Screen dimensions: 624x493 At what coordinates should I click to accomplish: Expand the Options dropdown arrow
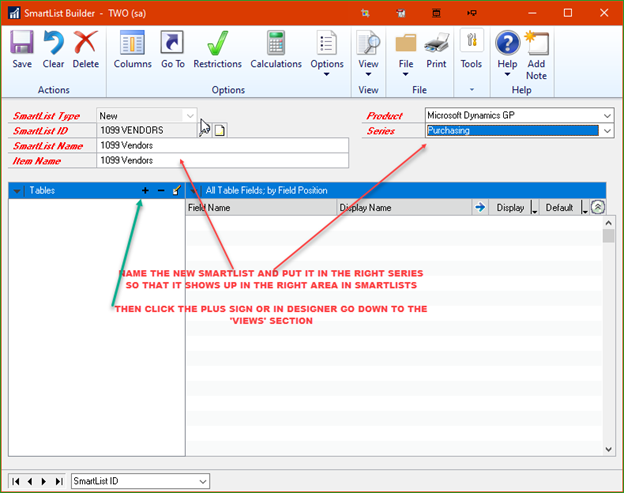(x=326, y=74)
